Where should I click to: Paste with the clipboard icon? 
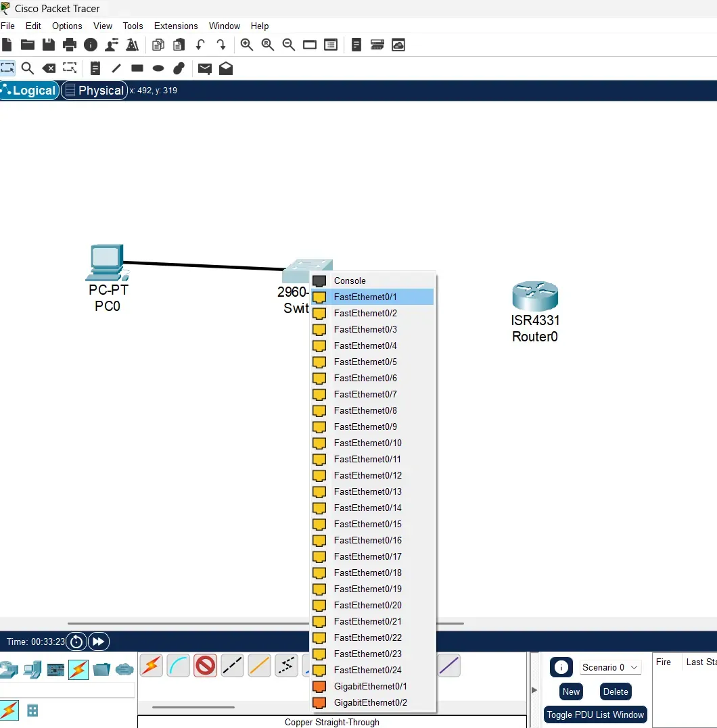tap(179, 45)
